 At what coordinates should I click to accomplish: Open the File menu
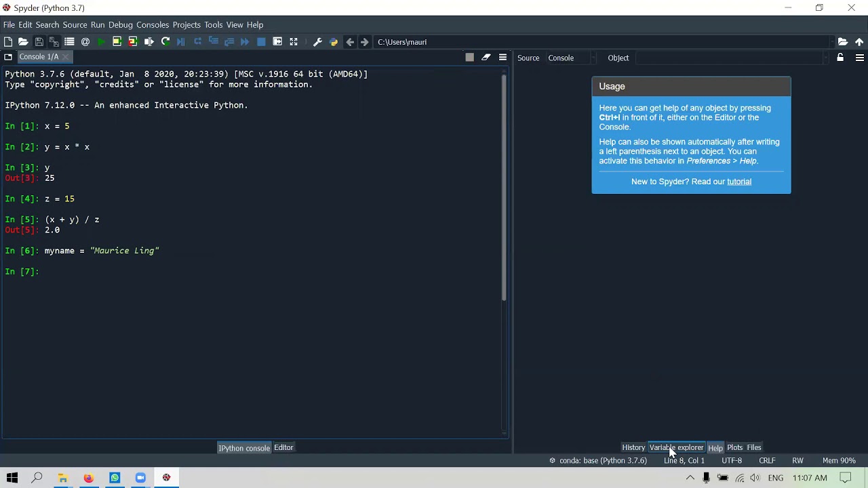(x=9, y=25)
